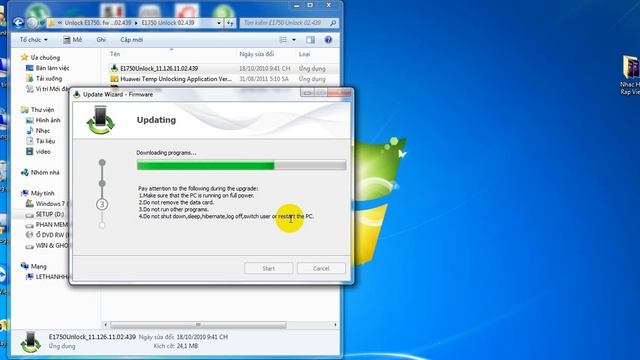
Task: Open the Tổ chức menu
Action: (x=33, y=40)
